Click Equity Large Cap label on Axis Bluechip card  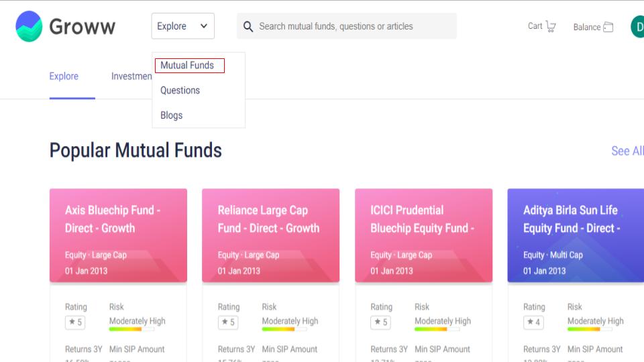[x=96, y=255]
